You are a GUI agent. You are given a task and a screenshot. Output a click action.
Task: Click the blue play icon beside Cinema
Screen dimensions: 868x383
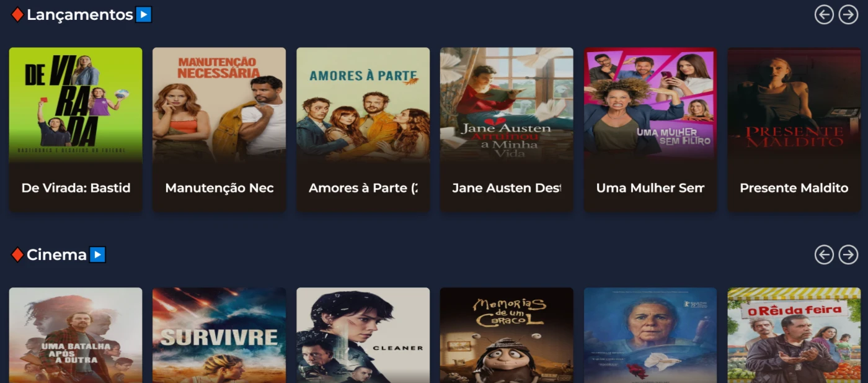click(97, 255)
